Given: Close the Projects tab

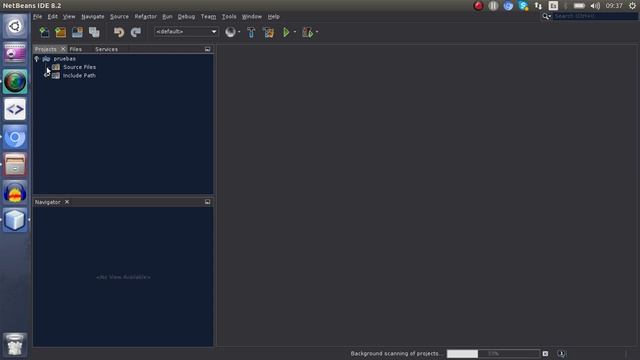Looking at the screenshot, I should pos(63,49).
